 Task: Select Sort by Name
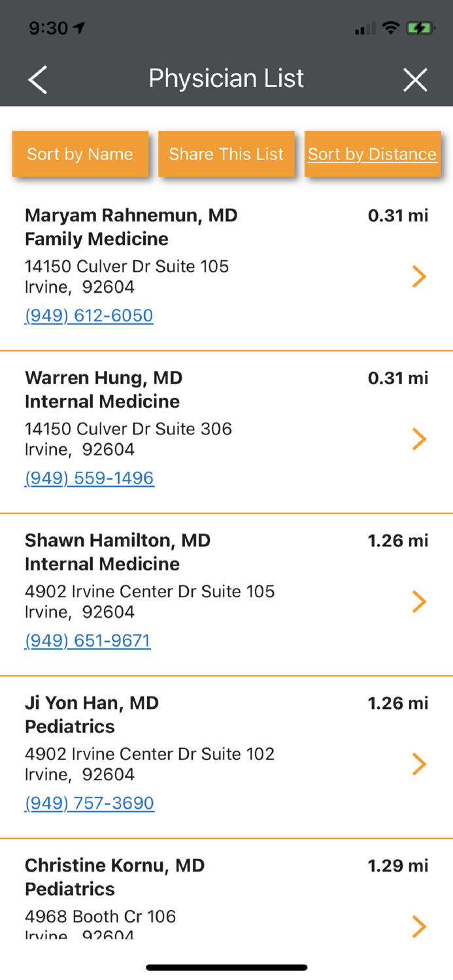point(80,154)
